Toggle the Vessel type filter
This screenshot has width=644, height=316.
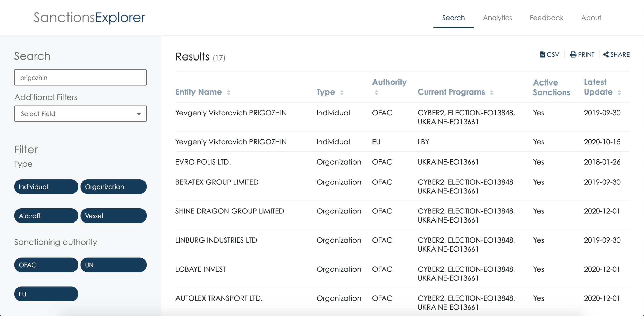pyautogui.click(x=113, y=216)
